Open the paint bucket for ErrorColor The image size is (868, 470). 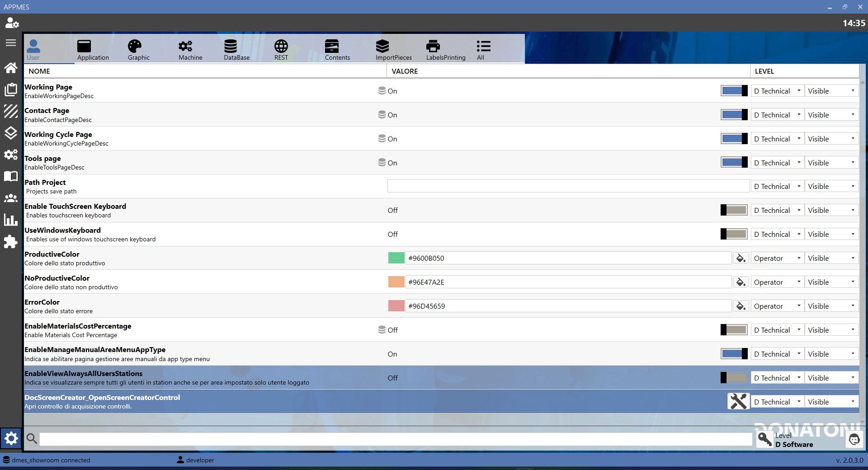[741, 306]
